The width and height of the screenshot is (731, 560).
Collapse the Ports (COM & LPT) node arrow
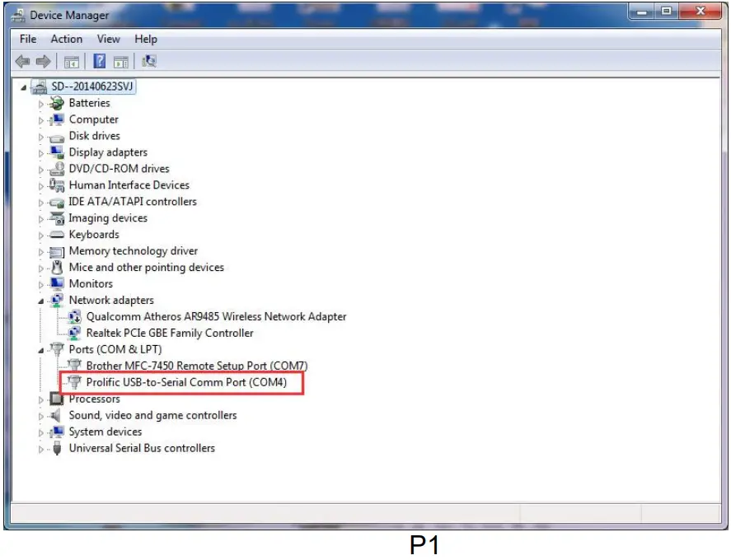point(41,350)
